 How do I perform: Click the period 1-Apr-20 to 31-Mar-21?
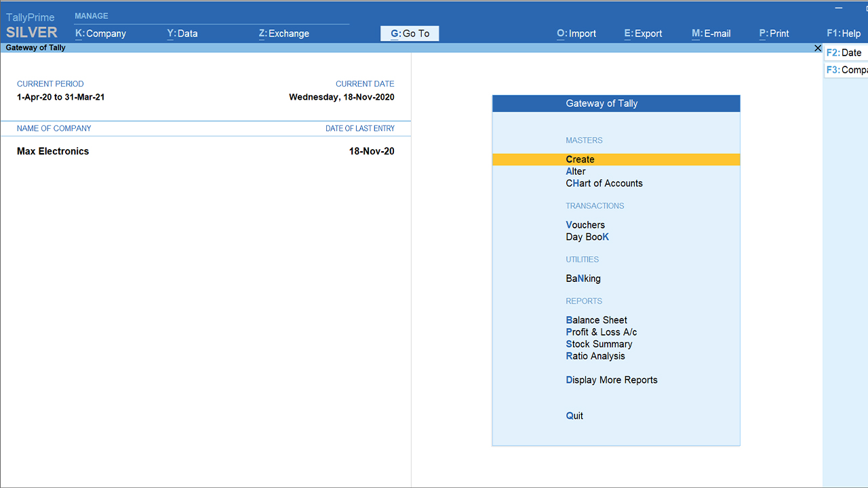click(61, 97)
